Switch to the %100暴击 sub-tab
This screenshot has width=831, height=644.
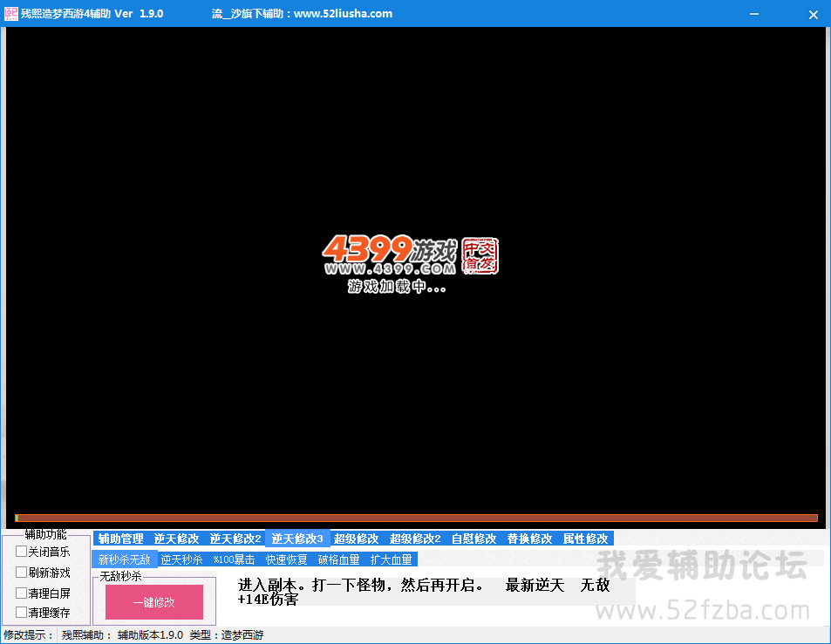(234, 559)
